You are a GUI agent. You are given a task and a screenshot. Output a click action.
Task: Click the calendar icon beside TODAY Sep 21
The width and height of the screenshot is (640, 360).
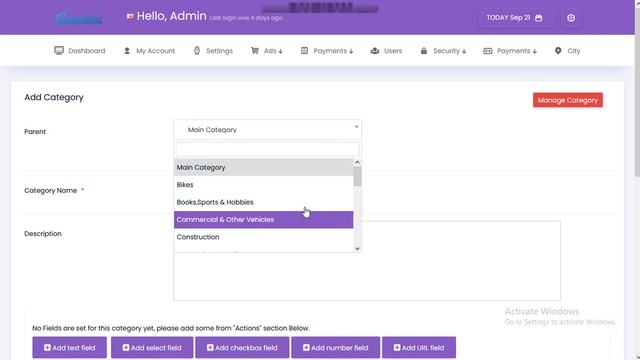point(539,18)
